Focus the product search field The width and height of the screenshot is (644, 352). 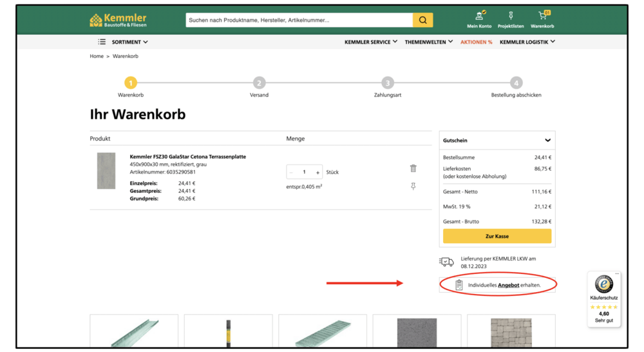[299, 20]
